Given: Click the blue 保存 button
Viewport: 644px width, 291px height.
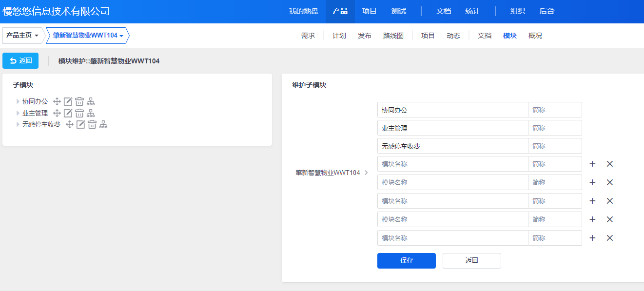Looking at the screenshot, I should pos(406,261).
